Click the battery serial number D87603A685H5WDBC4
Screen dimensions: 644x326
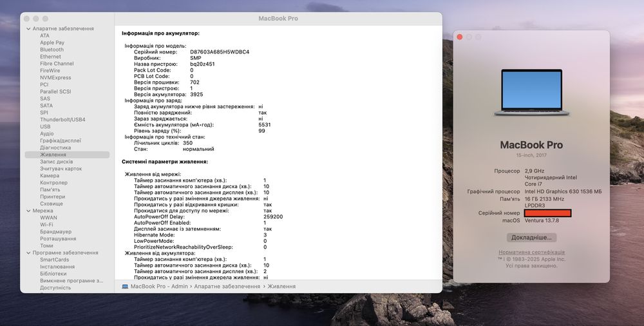[x=220, y=52]
